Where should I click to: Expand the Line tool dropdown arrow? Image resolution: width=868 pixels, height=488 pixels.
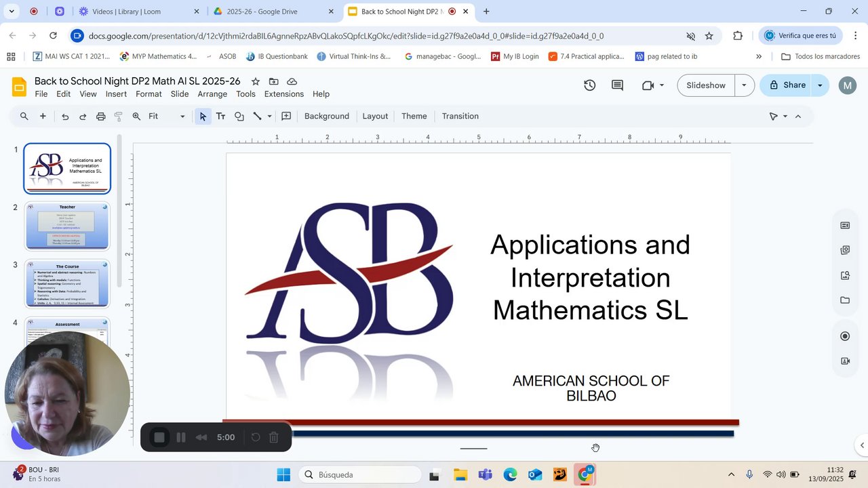269,117
